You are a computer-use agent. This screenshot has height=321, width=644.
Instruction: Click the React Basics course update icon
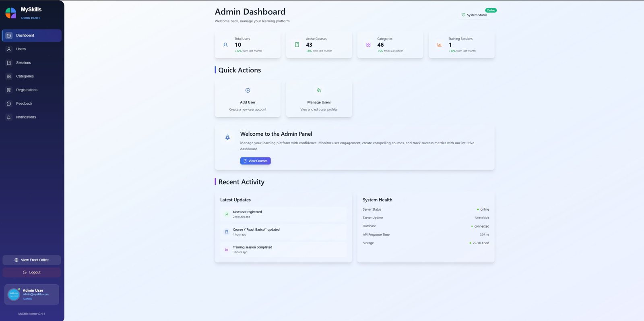pos(227,232)
